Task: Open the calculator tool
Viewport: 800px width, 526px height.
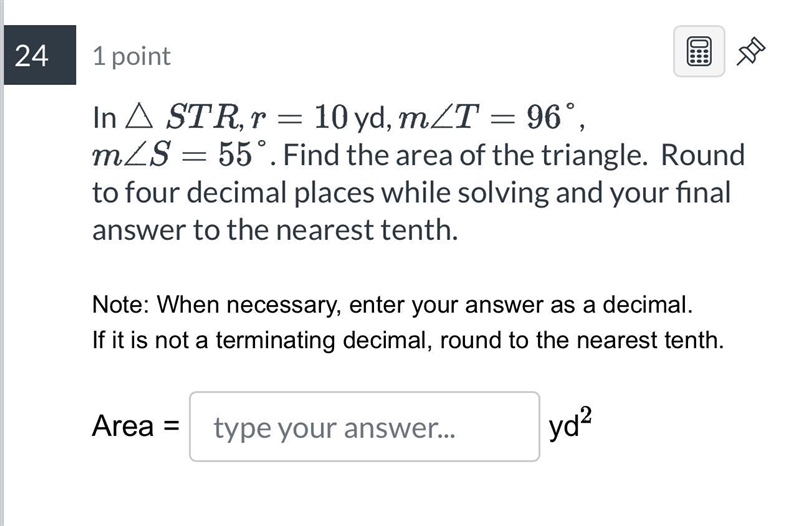Action: click(698, 52)
